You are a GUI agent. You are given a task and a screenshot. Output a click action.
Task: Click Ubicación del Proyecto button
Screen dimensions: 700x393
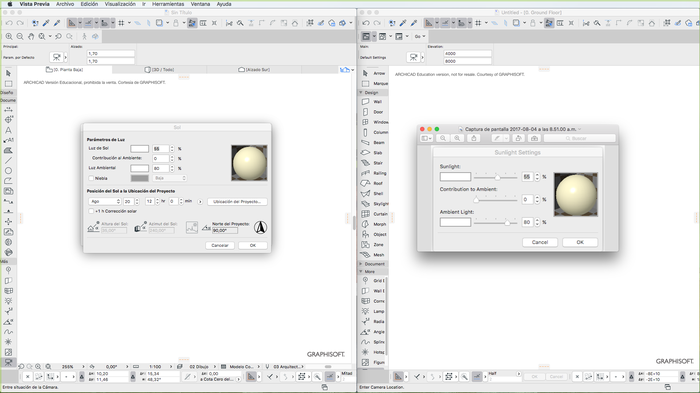[x=237, y=201]
